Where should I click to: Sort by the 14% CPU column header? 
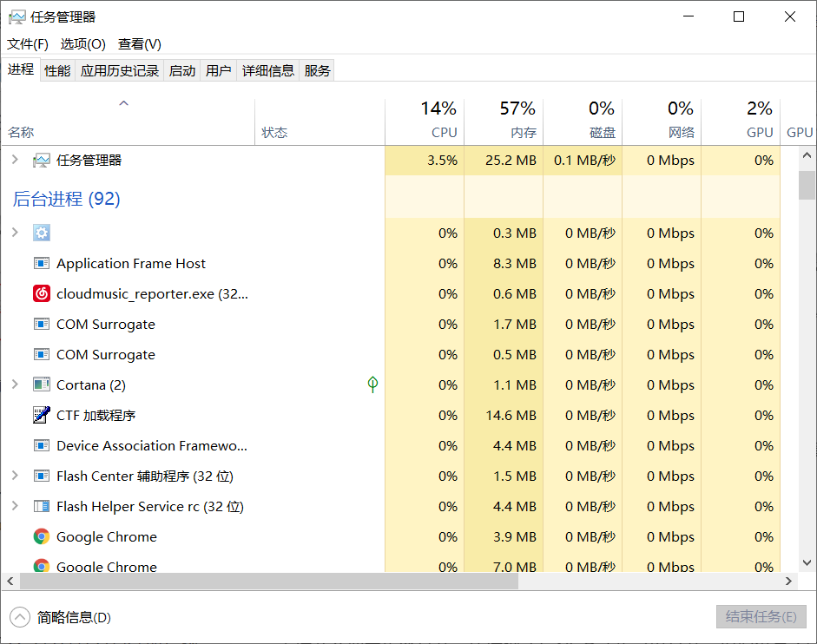[x=425, y=121]
